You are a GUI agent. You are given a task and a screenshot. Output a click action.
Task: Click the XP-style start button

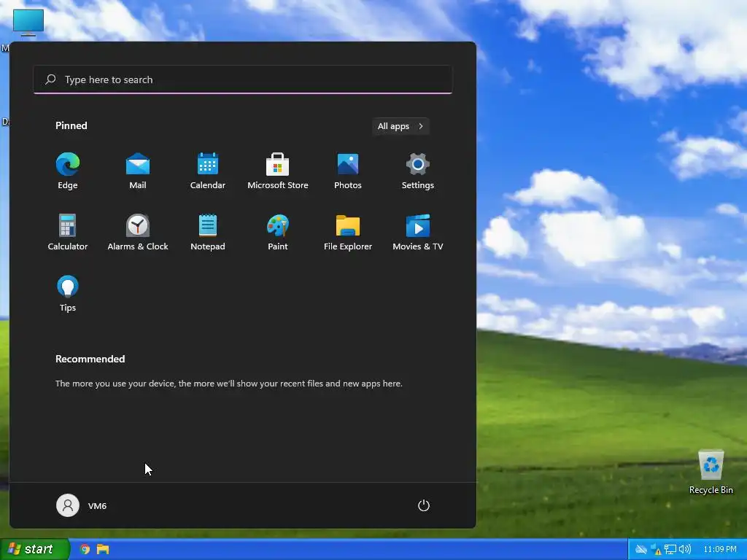click(34, 549)
